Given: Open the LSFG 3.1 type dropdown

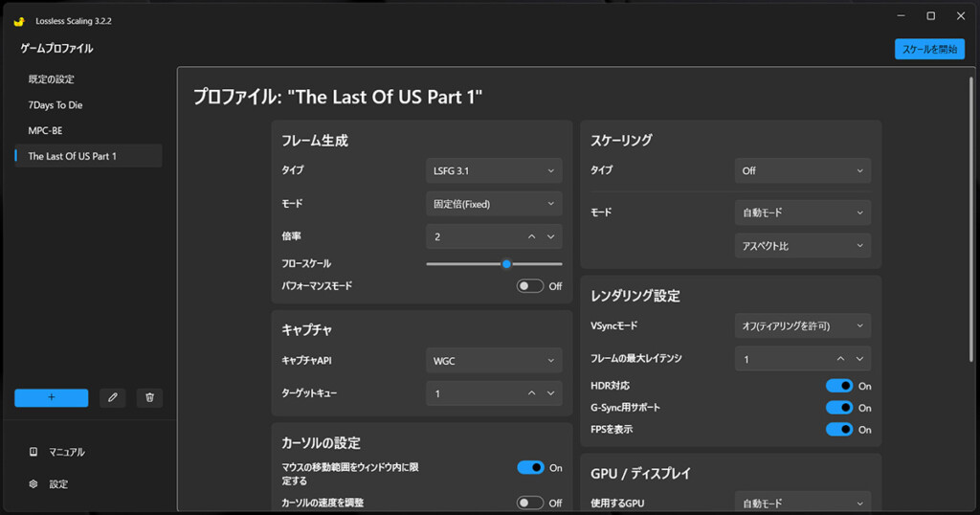Looking at the screenshot, I should pos(494,170).
